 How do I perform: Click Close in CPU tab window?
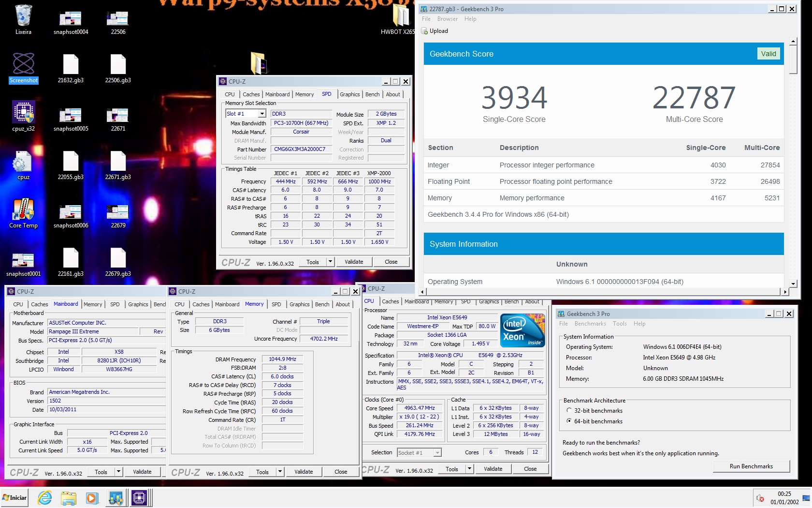[x=530, y=469]
